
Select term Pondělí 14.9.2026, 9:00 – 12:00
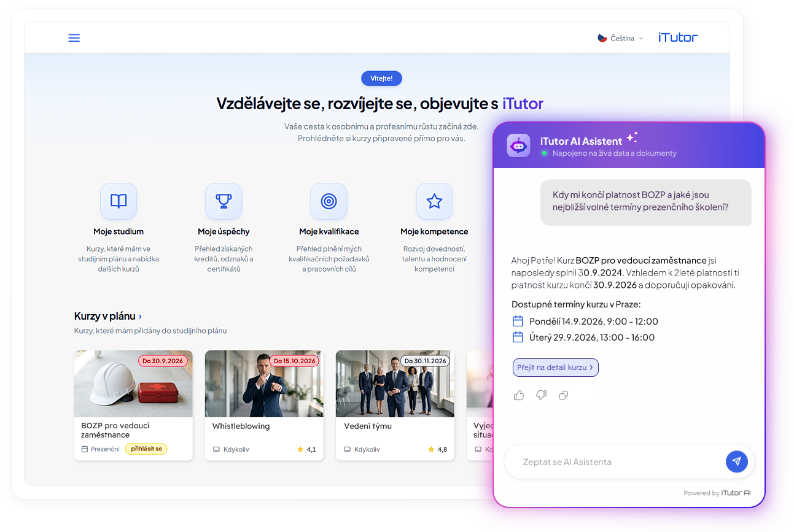(x=585, y=322)
